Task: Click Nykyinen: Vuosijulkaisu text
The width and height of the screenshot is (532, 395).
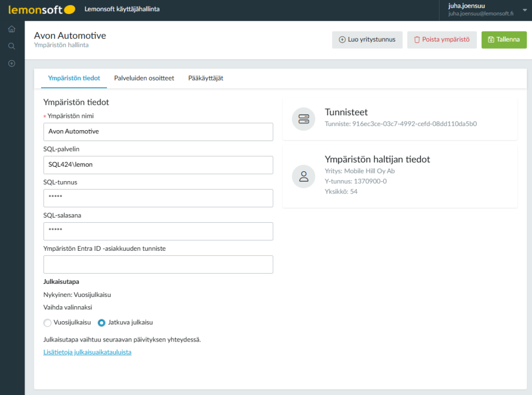Action: (x=77, y=295)
